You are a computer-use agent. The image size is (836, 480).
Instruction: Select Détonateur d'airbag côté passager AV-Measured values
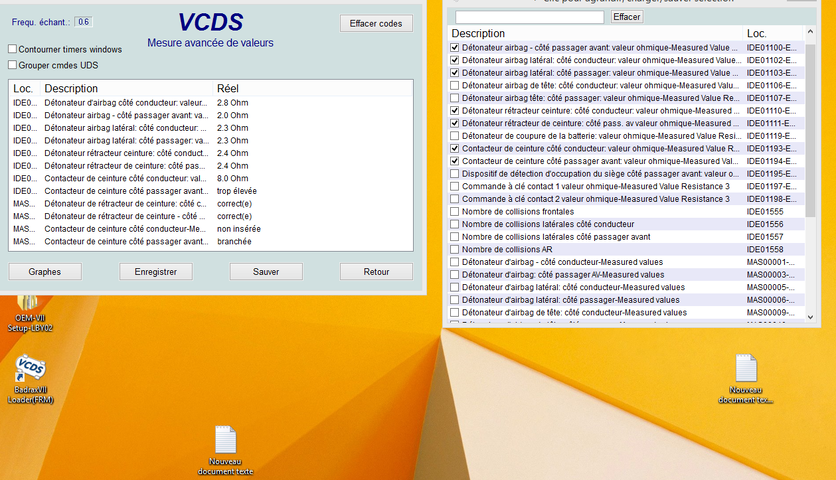(x=627, y=275)
